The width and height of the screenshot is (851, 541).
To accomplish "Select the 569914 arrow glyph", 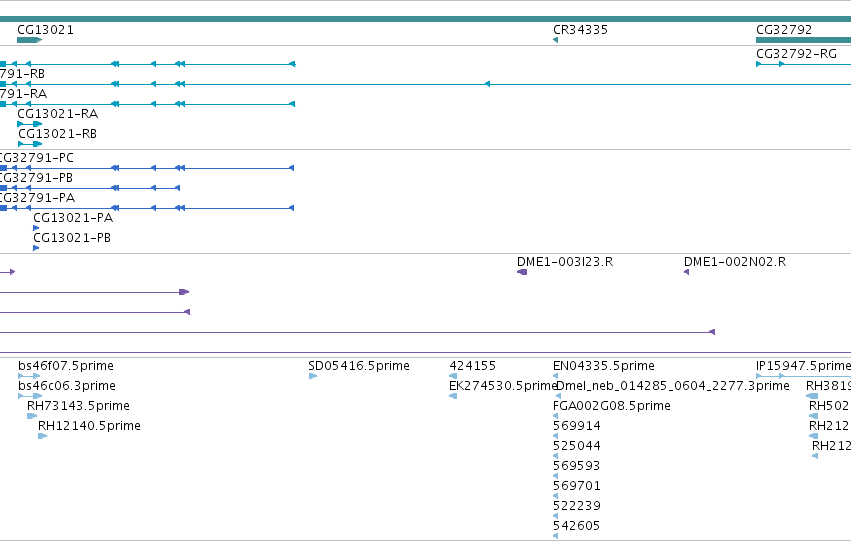I will [x=555, y=436].
